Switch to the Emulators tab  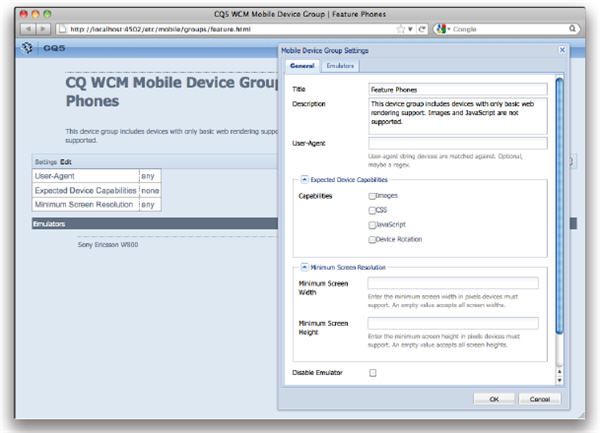pyautogui.click(x=340, y=66)
